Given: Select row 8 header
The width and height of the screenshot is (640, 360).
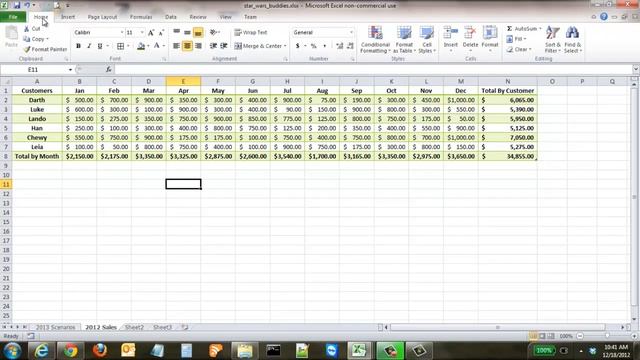Looking at the screenshot, I should (x=6, y=156).
